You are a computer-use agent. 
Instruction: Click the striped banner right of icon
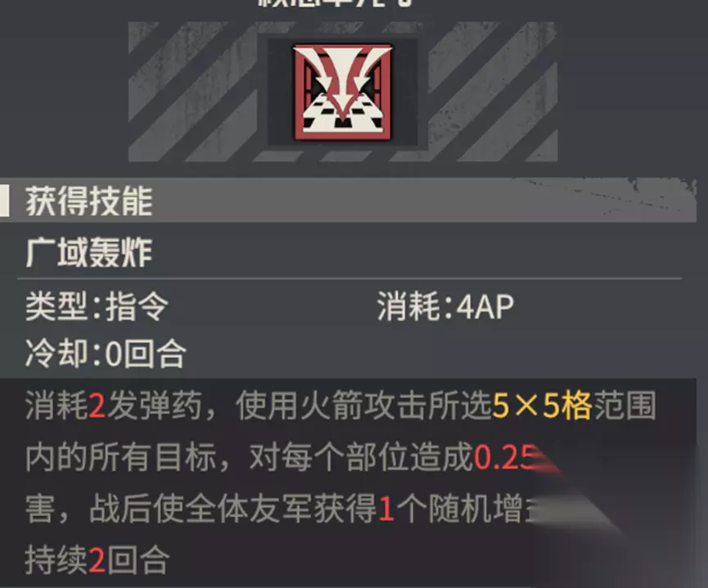click(x=493, y=92)
